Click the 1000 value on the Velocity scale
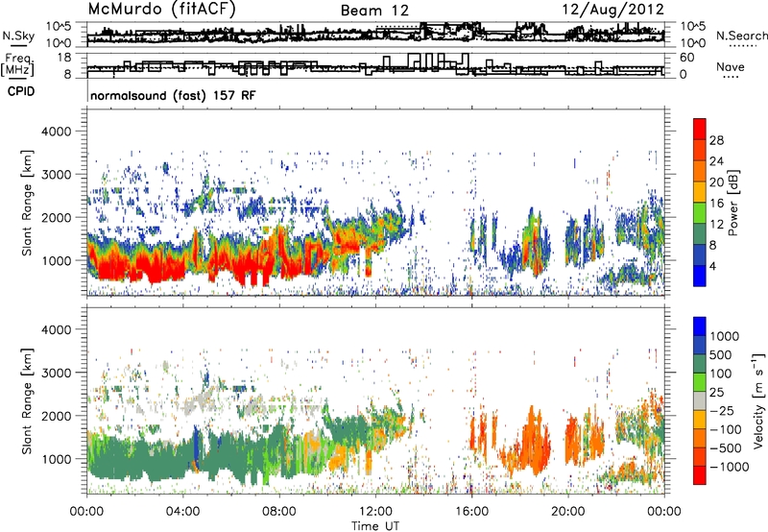768x532 pixels. pyautogui.click(x=725, y=336)
